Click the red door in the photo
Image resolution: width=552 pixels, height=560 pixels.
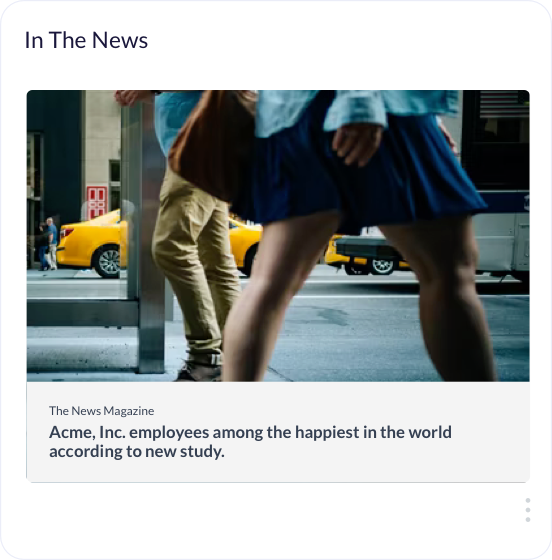tap(97, 202)
